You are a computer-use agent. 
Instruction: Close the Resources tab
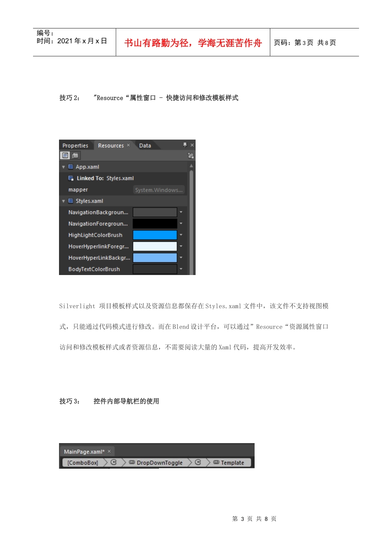coord(128,145)
